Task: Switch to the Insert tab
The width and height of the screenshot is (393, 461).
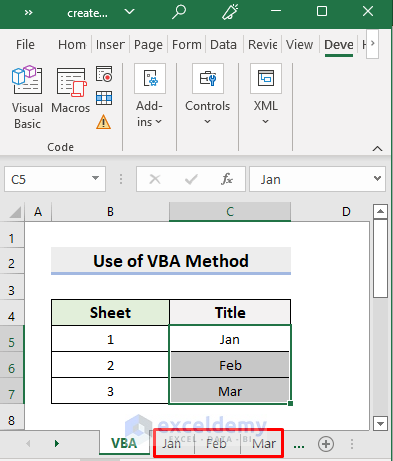Action: pyautogui.click(x=110, y=44)
